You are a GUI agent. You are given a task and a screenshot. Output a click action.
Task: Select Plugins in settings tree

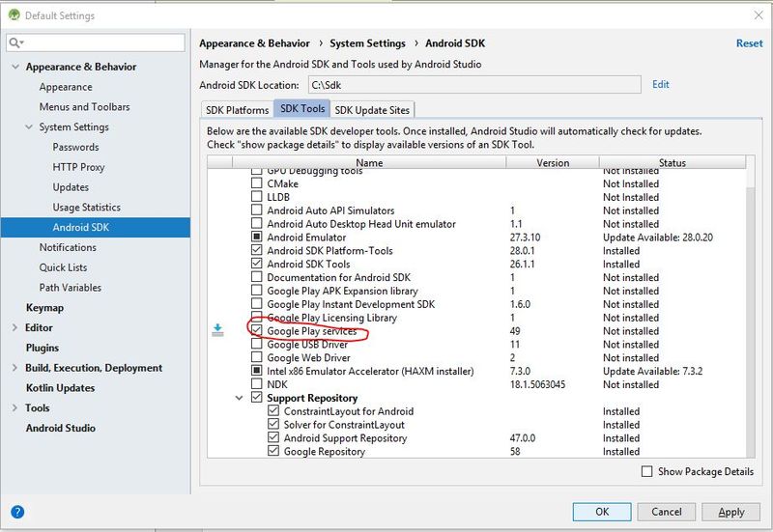click(42, 348)
